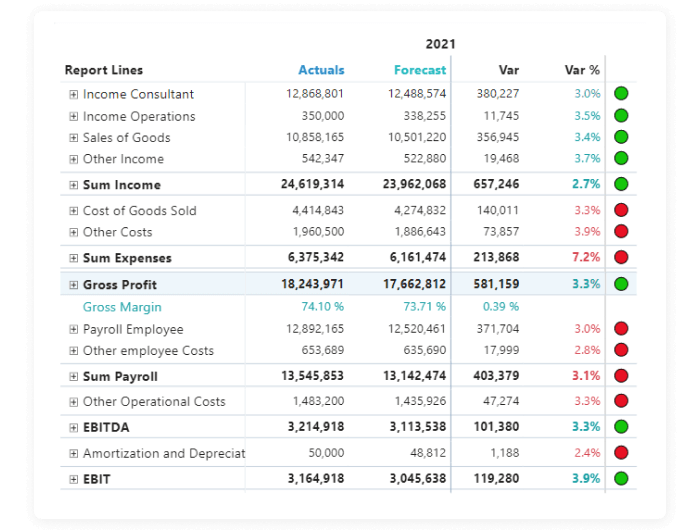Expand the Income Operations row

(x=74, y=116)
